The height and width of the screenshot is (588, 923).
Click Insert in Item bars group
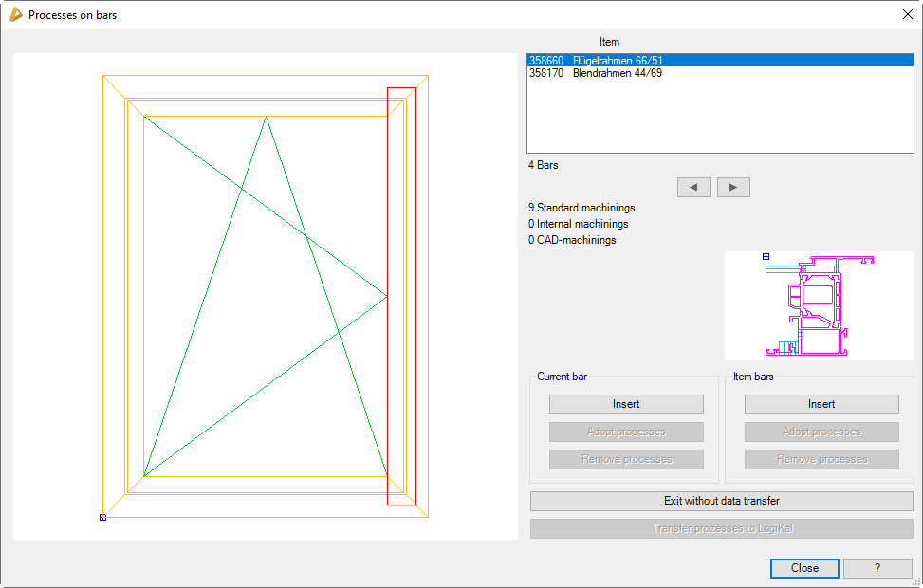click(x=821, y=404)
